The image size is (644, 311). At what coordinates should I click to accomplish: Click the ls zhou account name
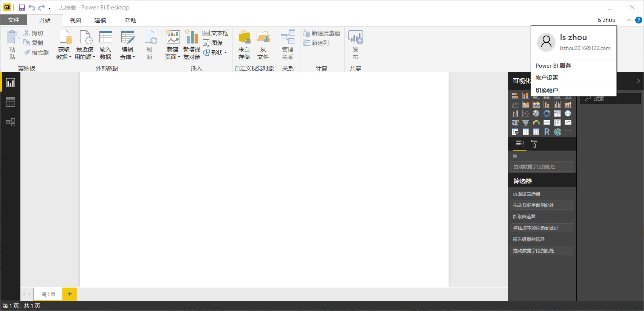(x=607, y=20)
